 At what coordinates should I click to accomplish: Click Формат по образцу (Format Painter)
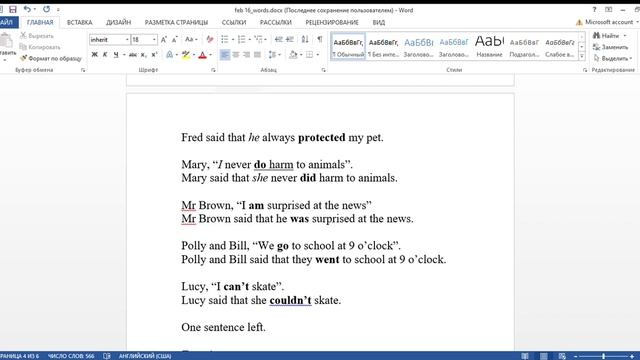point(51,58)
